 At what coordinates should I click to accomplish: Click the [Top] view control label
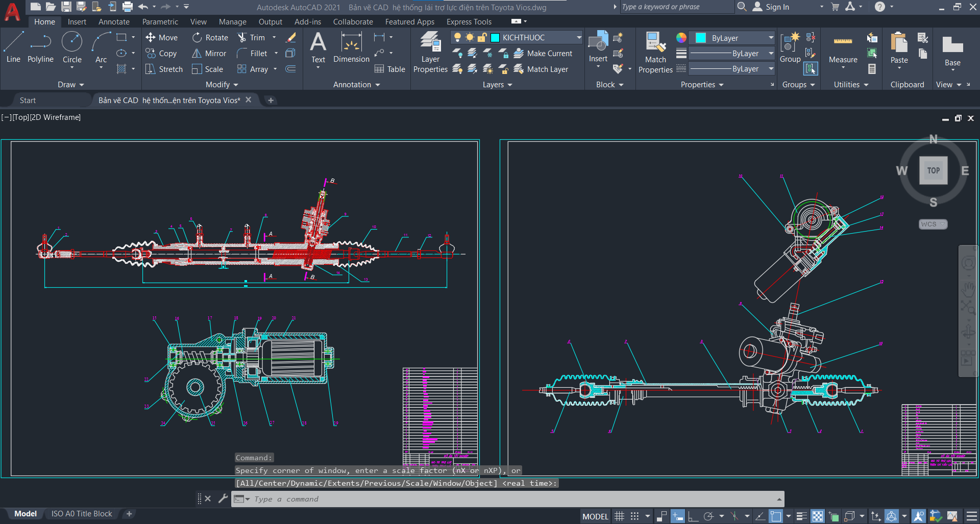point(21,117)
